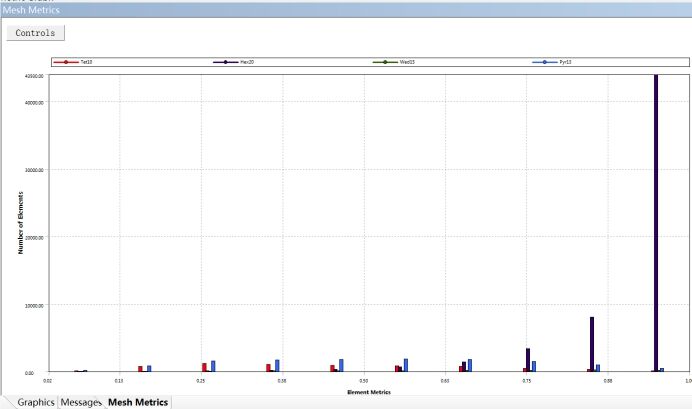692x409 pixels.
Task: Open the Messages tab
Action: (81, 402)
